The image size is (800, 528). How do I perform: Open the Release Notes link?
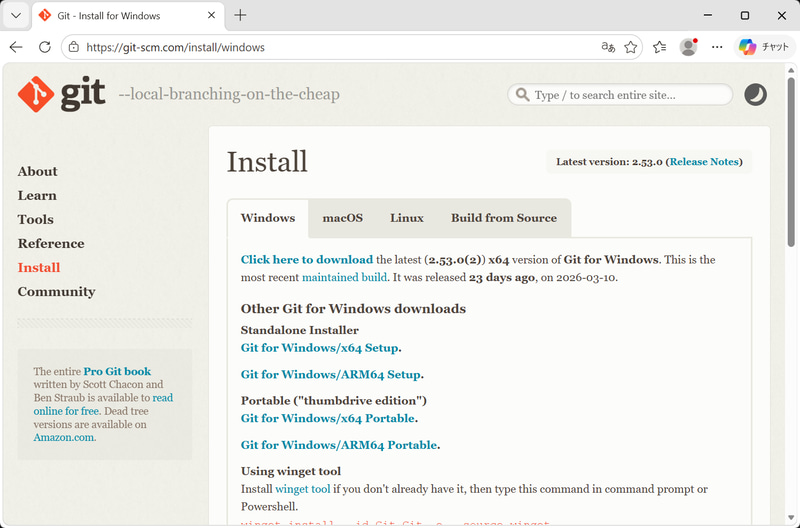pos(704,162)
